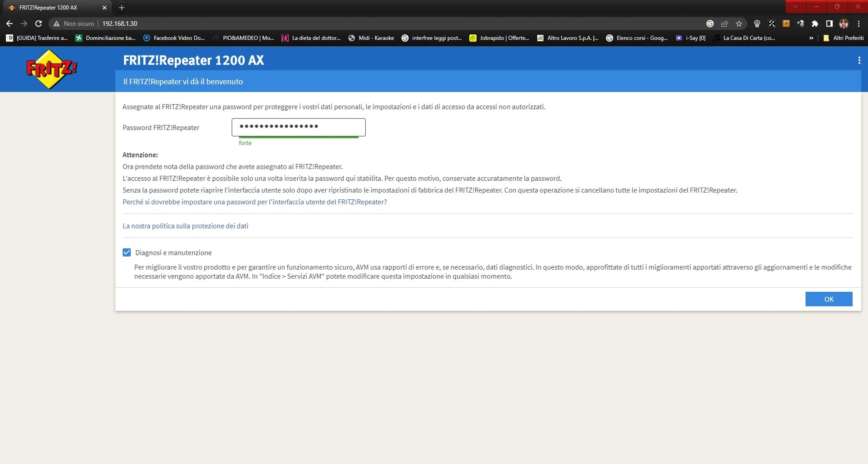Screen dimensions: 868x464
Task: Restore the browser window size
Action: tap(837, 6)
